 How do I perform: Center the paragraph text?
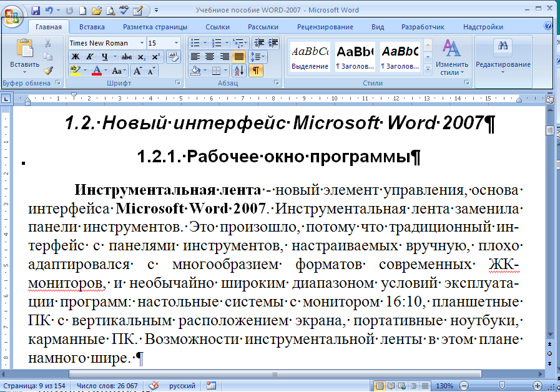[x=210, y=57]
